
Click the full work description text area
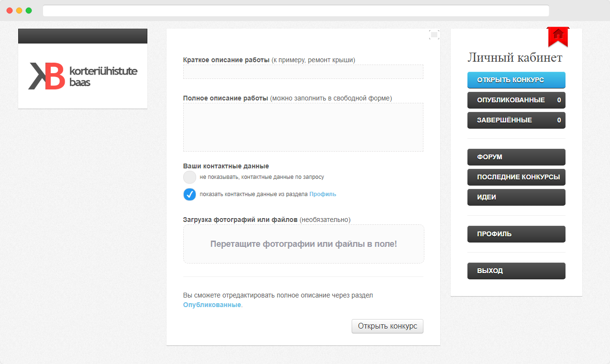pyautogui.click(x=303, y=127)
